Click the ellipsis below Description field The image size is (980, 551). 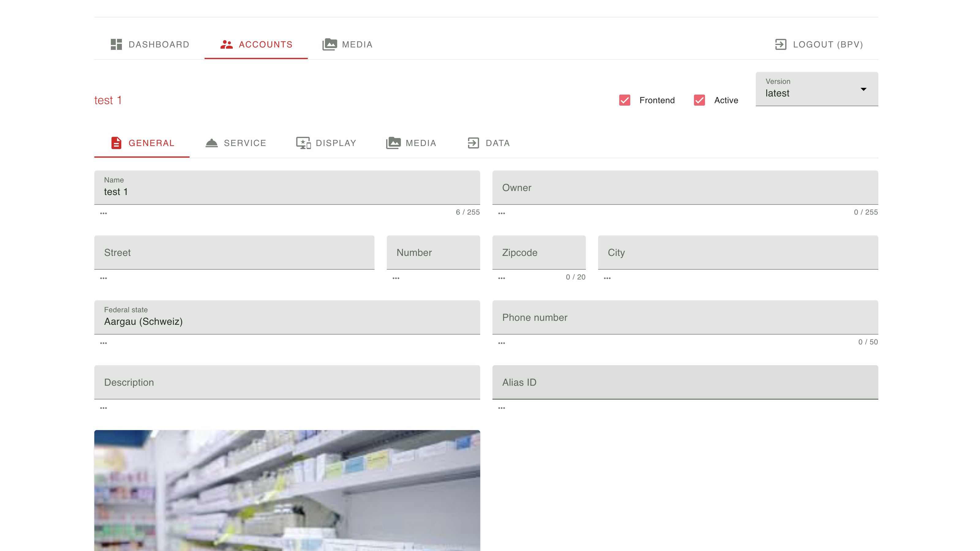point(104,408)
